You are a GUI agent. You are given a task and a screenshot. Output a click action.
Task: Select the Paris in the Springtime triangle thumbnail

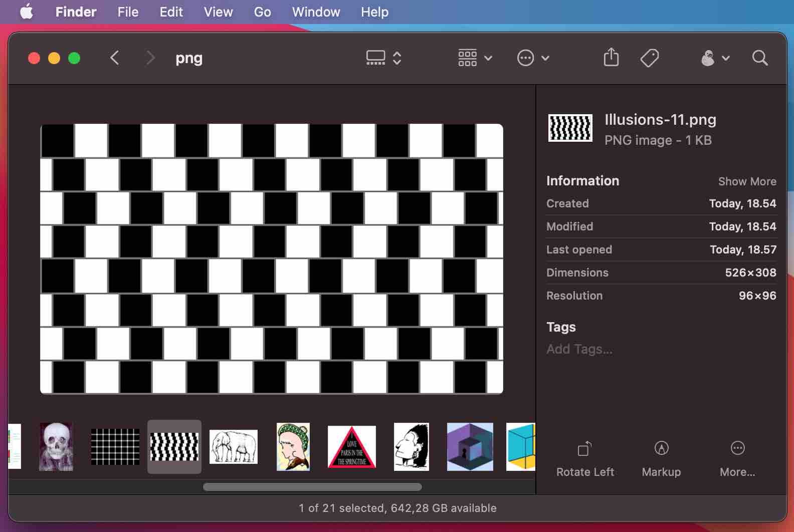(352, 447)
